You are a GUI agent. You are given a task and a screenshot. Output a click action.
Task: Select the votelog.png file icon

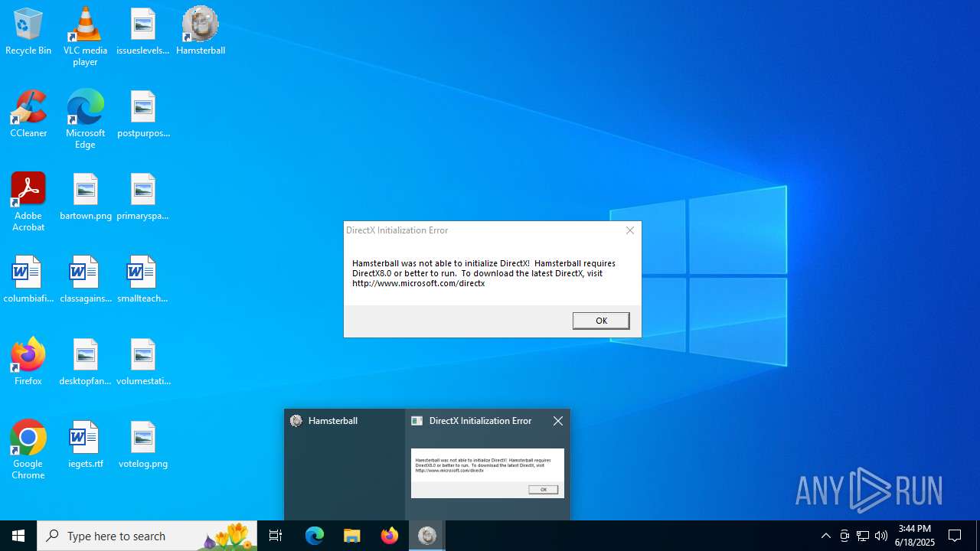point(143,445)
